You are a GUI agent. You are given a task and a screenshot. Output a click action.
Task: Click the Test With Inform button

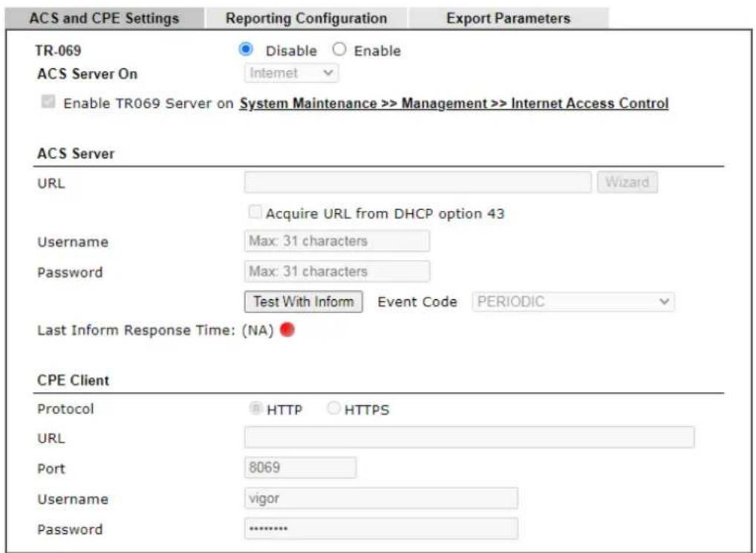tap(303, 301)
